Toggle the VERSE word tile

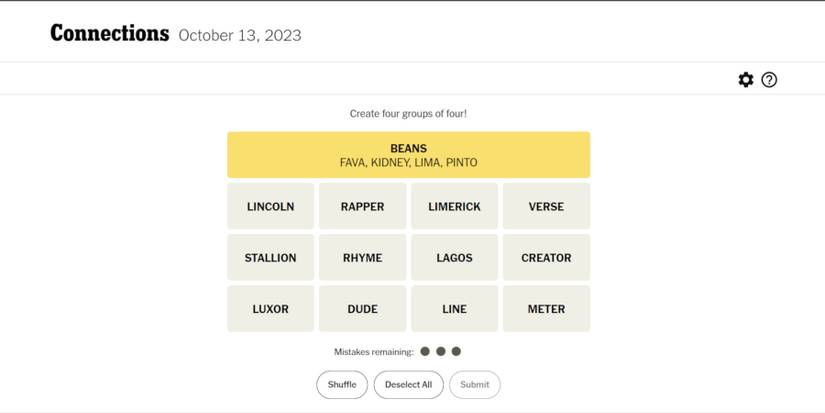coord(546,206)
